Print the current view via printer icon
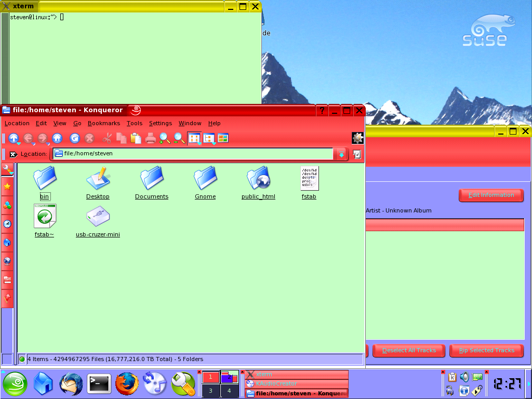The width and height of the screenshot is (532, 399). 150,138
